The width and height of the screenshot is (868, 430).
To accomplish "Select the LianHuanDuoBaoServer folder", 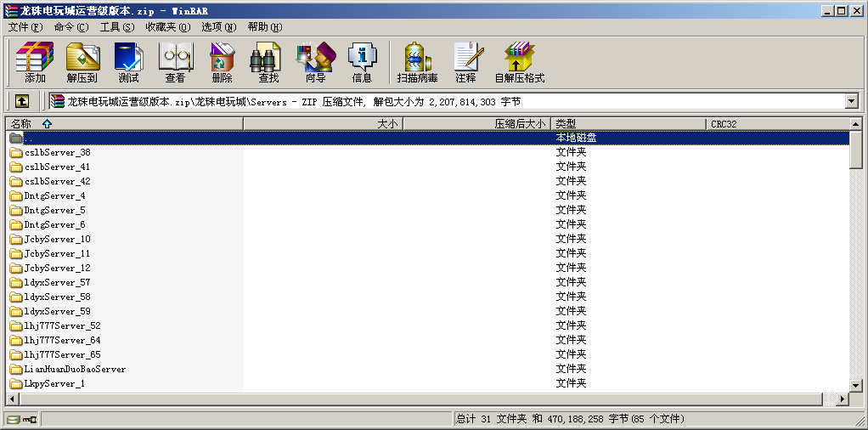I will tap(75, 370).
